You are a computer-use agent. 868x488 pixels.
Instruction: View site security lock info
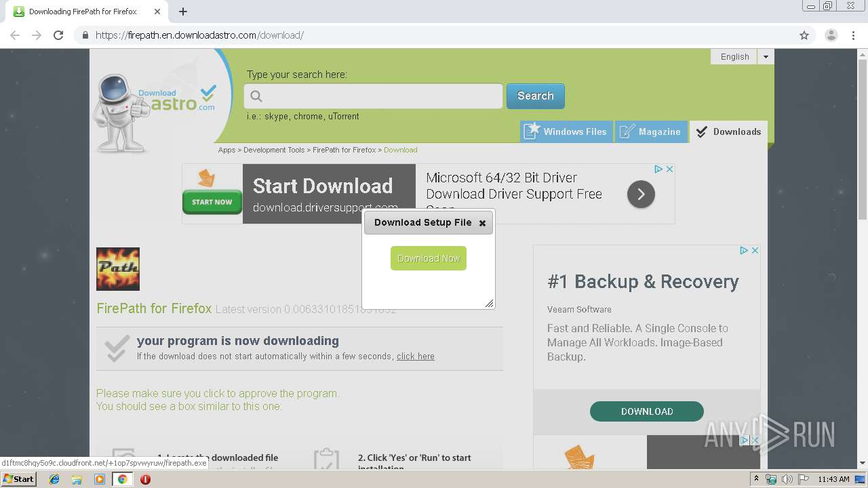85,35
